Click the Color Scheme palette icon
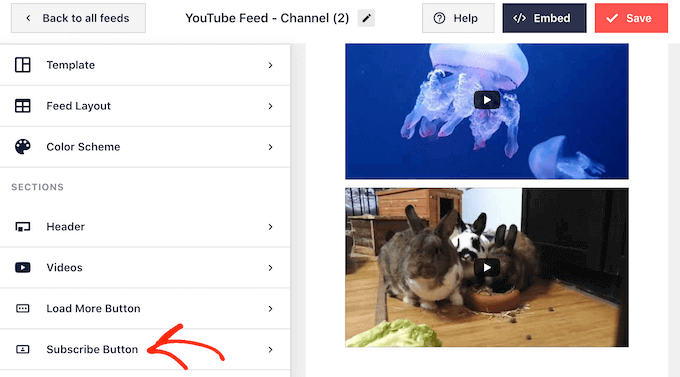Viewport: 680px width, 377px height. [23, 147]
